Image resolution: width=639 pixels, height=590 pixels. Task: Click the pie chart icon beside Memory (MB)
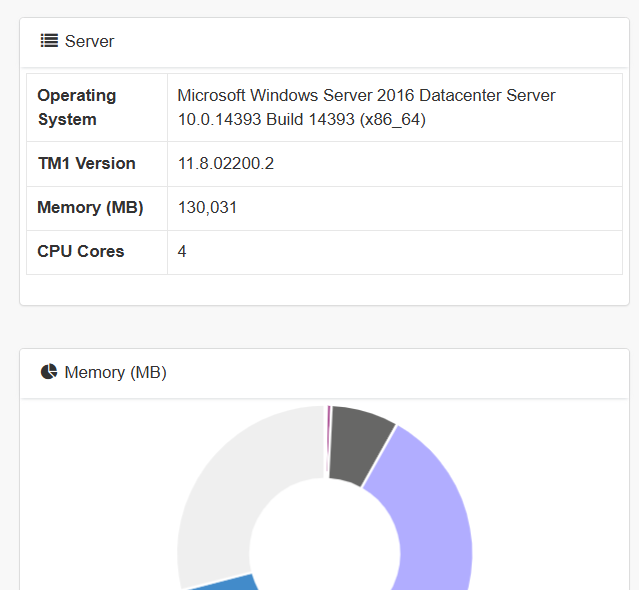click(x=49, y=372)
